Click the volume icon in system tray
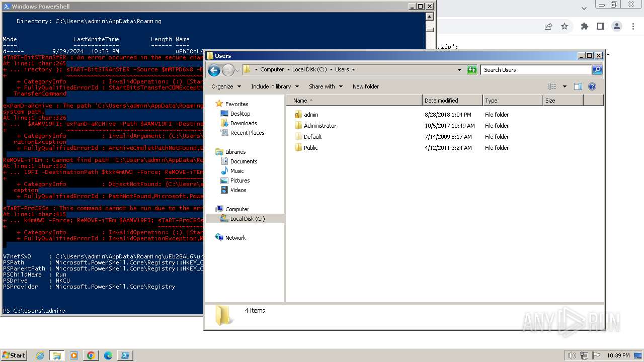 coord(572,355)
